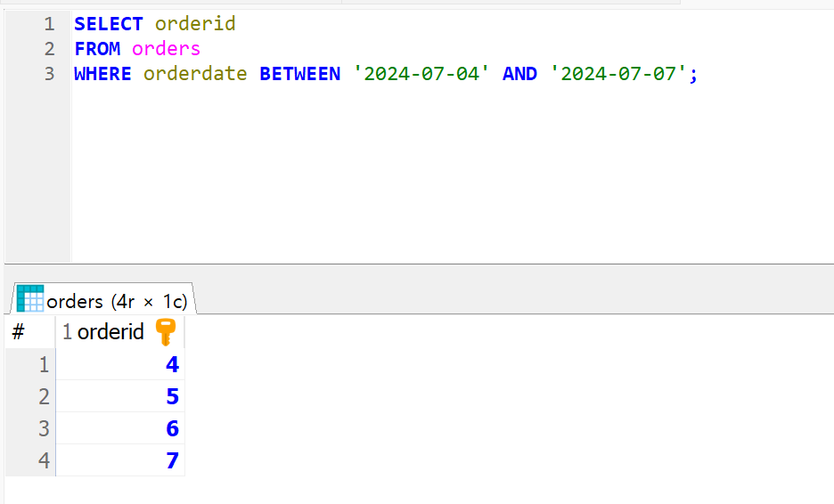The width and height of the screenshot is (834, 504).
Task: Place cursor on SELECT keyword in editor
Action: pyautogui.click(x=109, y=24)
